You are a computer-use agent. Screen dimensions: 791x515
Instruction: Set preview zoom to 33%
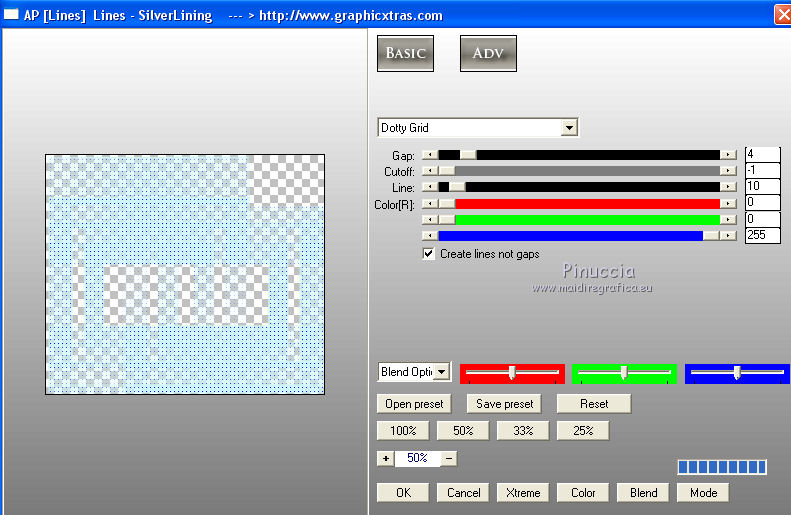[523, 431]
